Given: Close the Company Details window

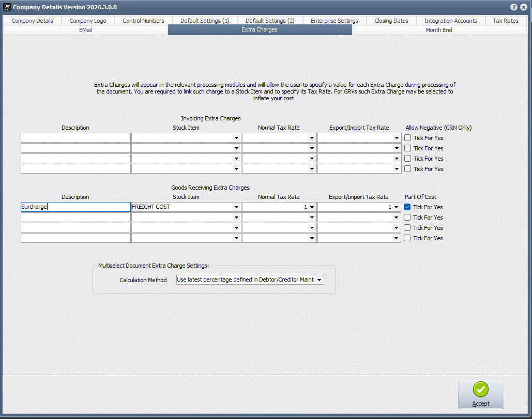Looking at the screenshot, I should (x=524, y=7).
